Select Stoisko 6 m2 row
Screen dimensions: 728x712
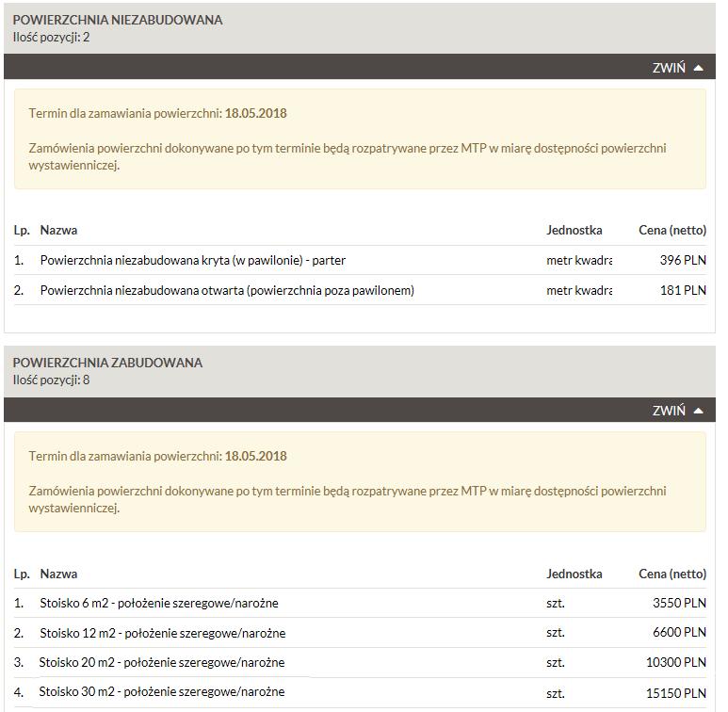click(360, 603)
